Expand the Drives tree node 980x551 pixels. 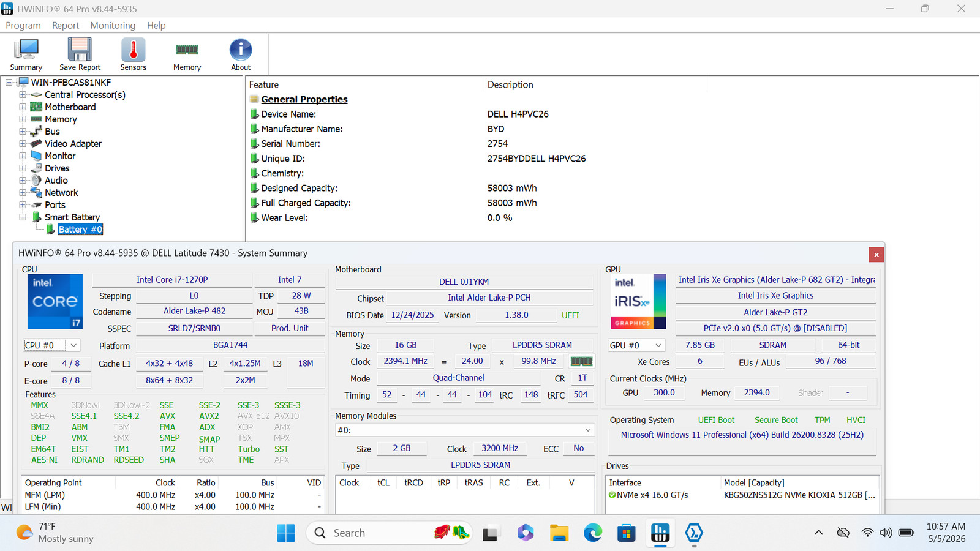23,168
